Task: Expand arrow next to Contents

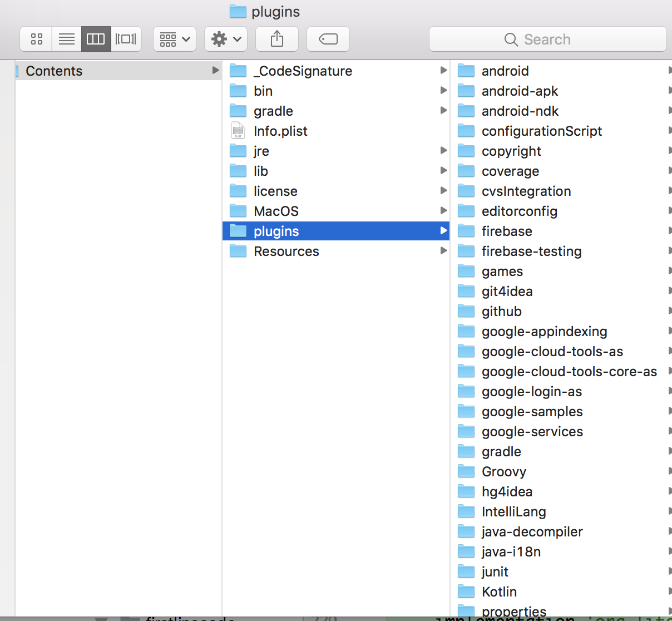Action: tap(215, 70)
